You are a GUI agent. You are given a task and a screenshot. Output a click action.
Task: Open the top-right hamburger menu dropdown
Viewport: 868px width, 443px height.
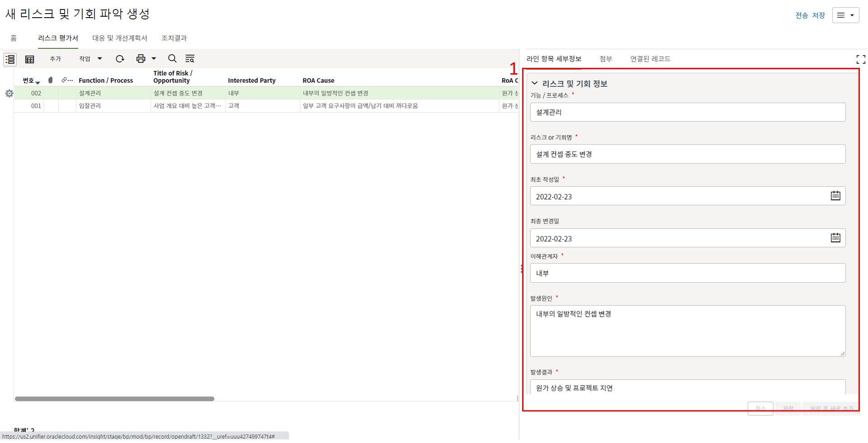point(845,15)
